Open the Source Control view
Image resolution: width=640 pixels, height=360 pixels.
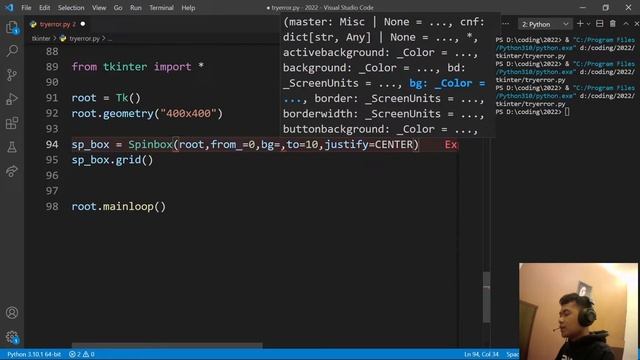click(x=12, y=75)
